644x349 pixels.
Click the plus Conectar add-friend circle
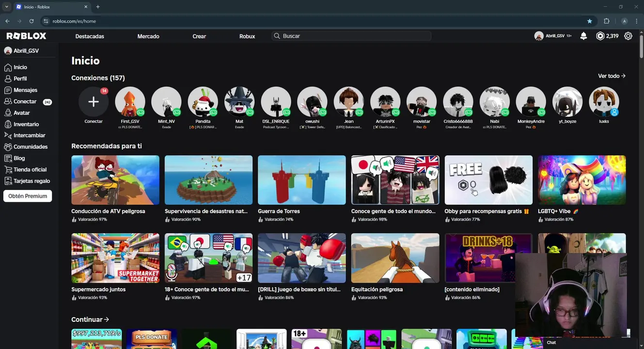(x=94, y=102)
